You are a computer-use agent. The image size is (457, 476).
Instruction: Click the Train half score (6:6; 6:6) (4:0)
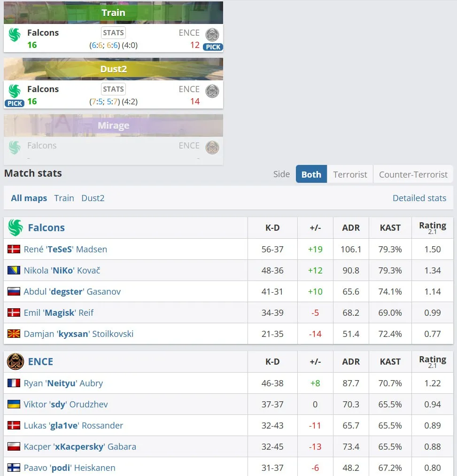[113, 45]
